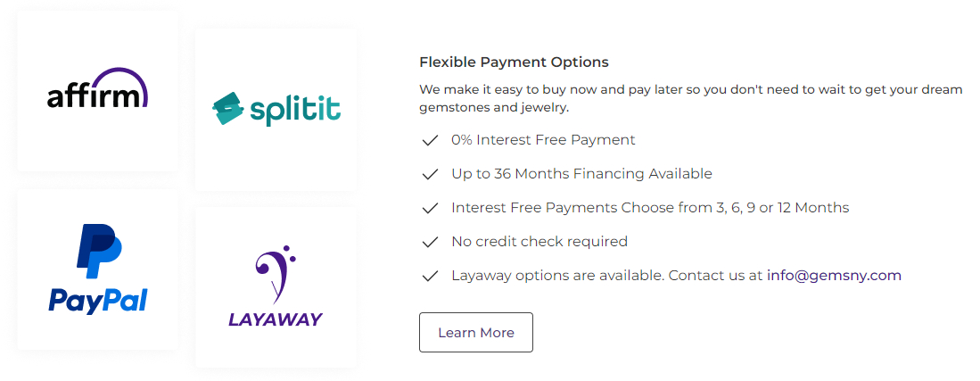Click the Splitit logo
This screenshot has width=980, height=381.
click(x=276, y=110)
